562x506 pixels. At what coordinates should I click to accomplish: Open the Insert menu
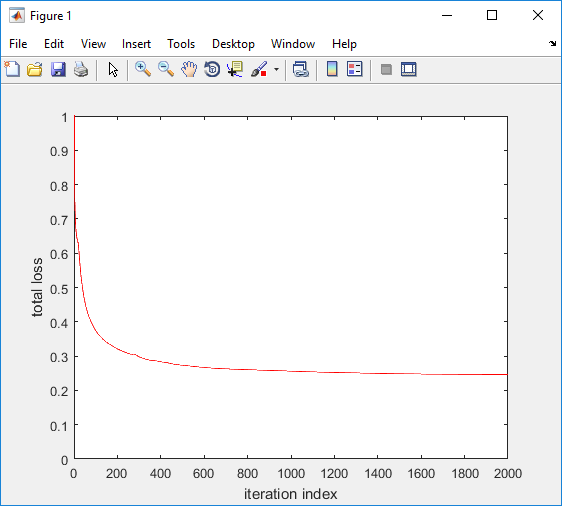pos(136,44)
